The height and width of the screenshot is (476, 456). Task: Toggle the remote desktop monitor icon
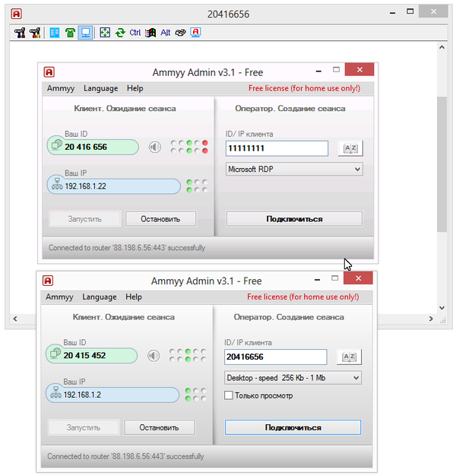[86, 33]
